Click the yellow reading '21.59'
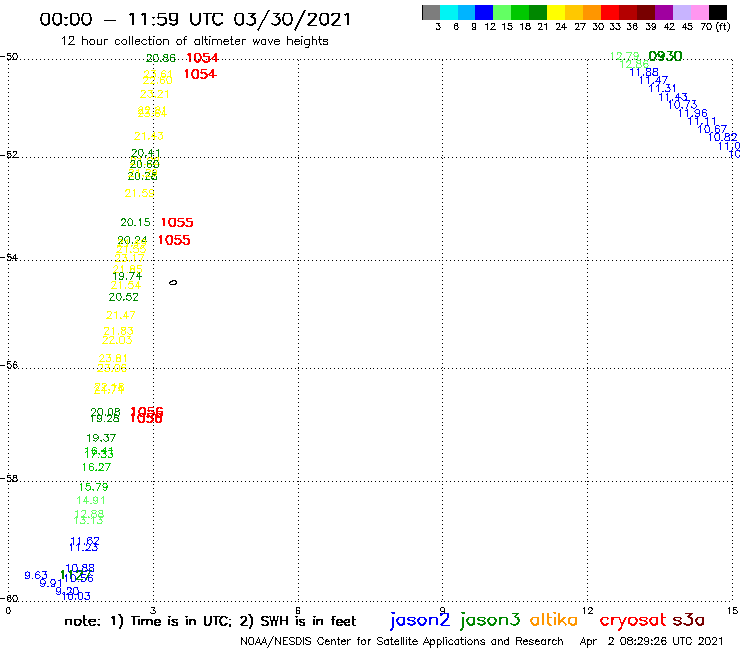 [139, 193]
